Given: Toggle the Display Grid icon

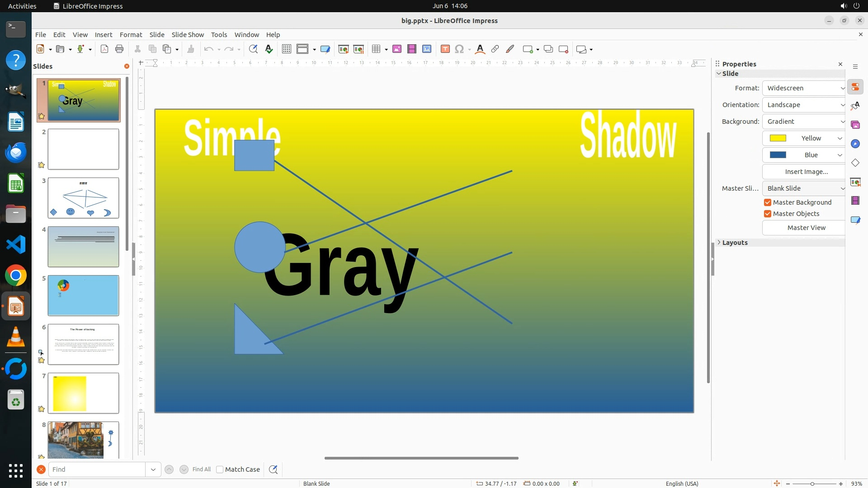Looking at the screenshot, I should tap(286, 49).
